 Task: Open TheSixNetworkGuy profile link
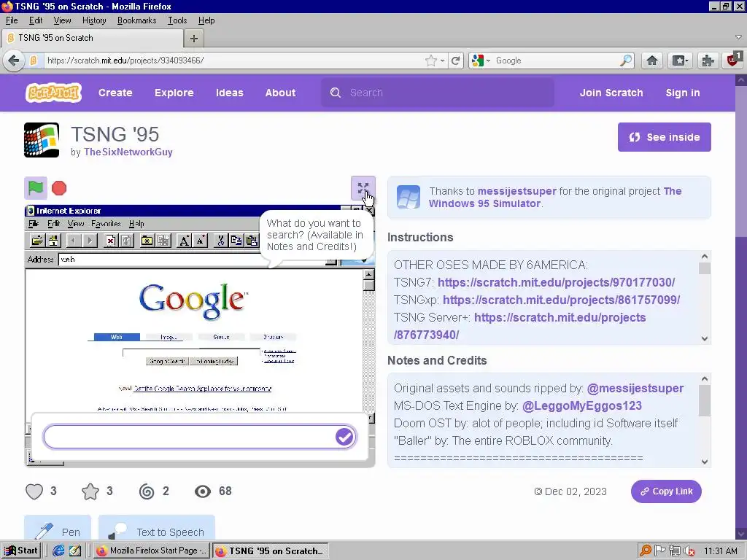coord(128,152)
